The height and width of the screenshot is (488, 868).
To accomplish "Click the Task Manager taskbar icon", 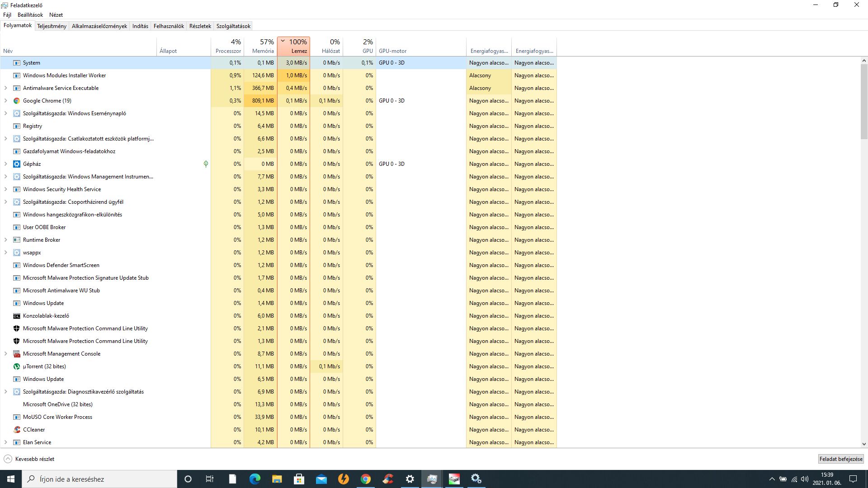I will click(432, 479).
